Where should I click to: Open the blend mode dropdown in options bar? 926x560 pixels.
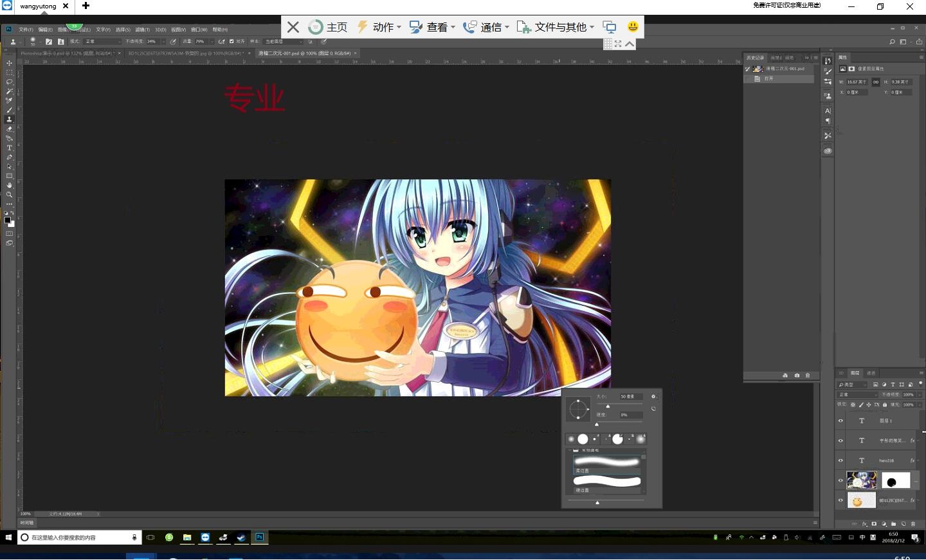coord(103,42)
